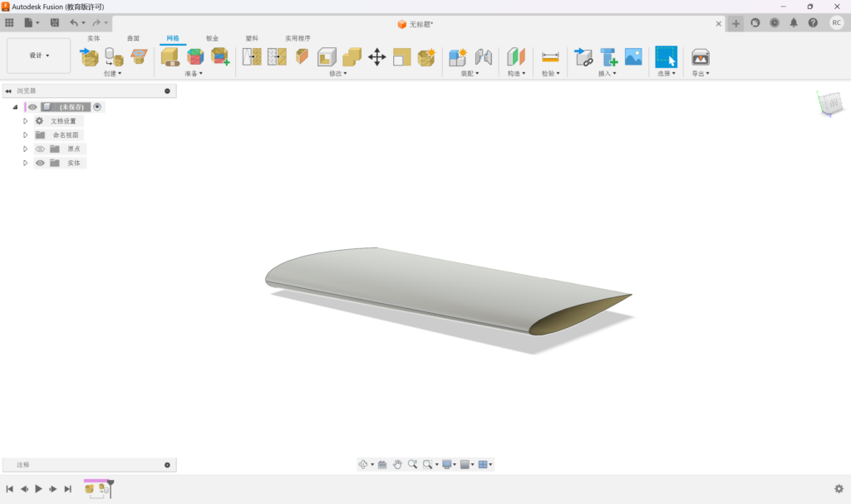Activate the window Select tool
This screenshot has height=504, width=851.
[x=666, y=56]
